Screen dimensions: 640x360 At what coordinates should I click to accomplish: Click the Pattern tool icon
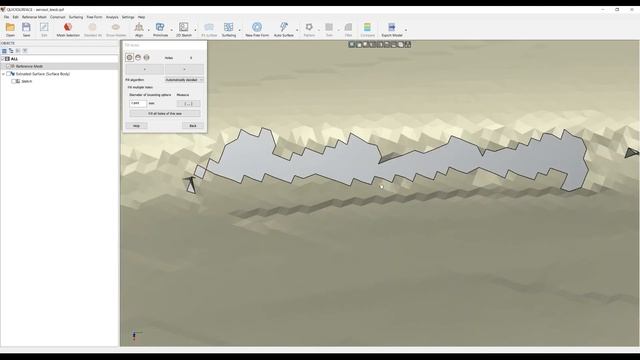click(309, 28)
